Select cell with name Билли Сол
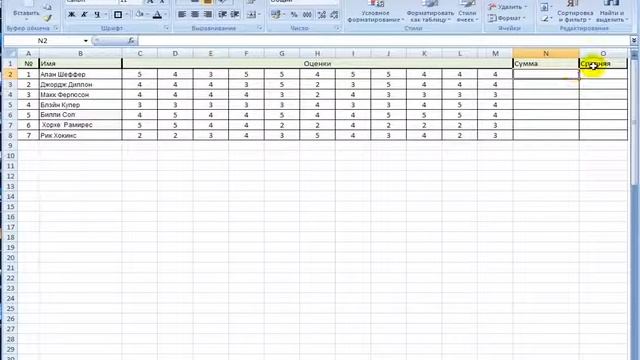 pyautogui.click(x=80, y=115)
